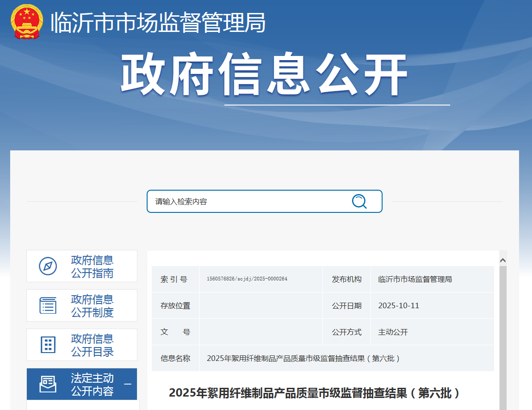Open the 政府信息公开目录 menu item
The image size is (532, 410).
tap(82, 345)
